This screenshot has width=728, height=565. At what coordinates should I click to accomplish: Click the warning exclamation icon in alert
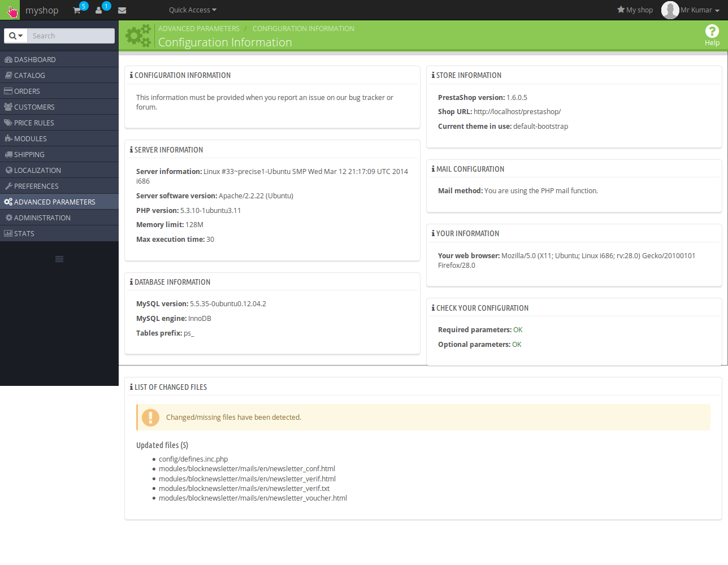(150, 417)
